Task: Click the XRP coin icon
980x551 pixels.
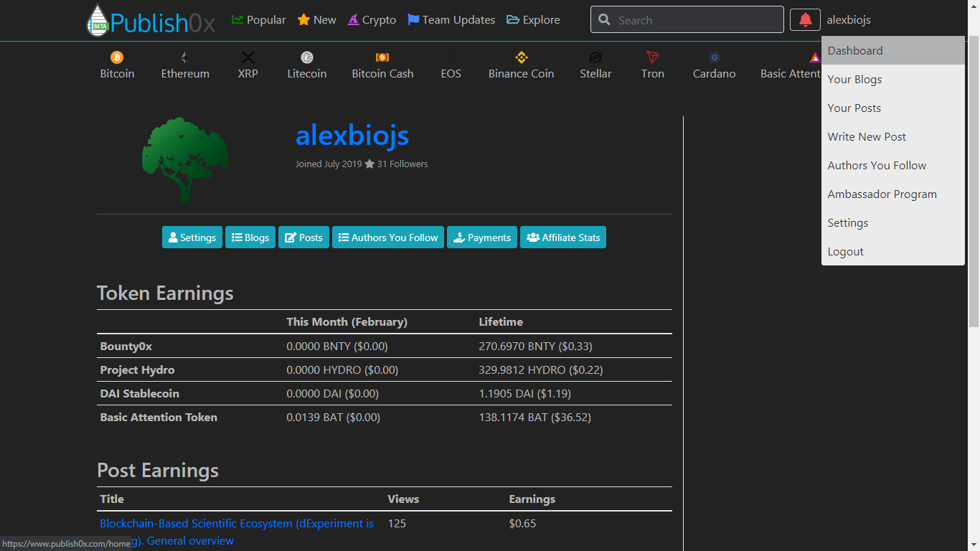Action: [248, 57]
